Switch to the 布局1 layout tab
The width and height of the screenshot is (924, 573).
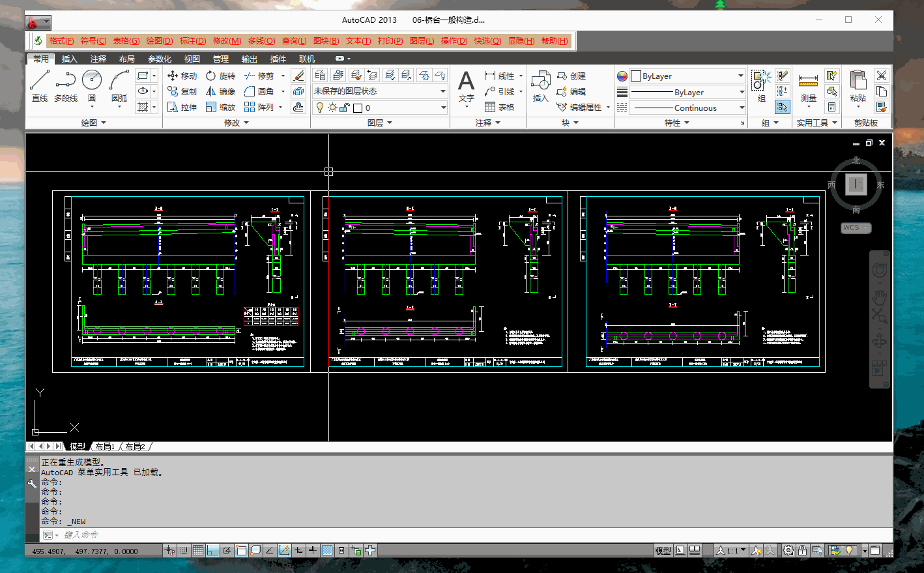[x=104, y=447]
